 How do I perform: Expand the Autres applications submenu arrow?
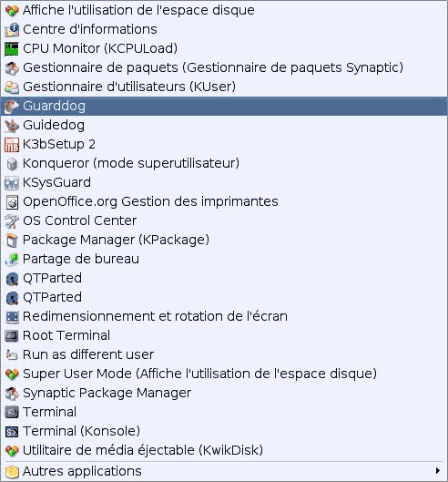(x=438, y=471)
